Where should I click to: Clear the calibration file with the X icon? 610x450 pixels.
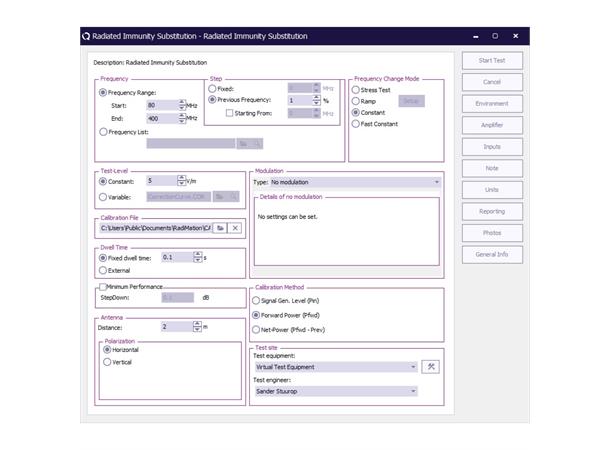pyautogui.click(x=235, y=228)
